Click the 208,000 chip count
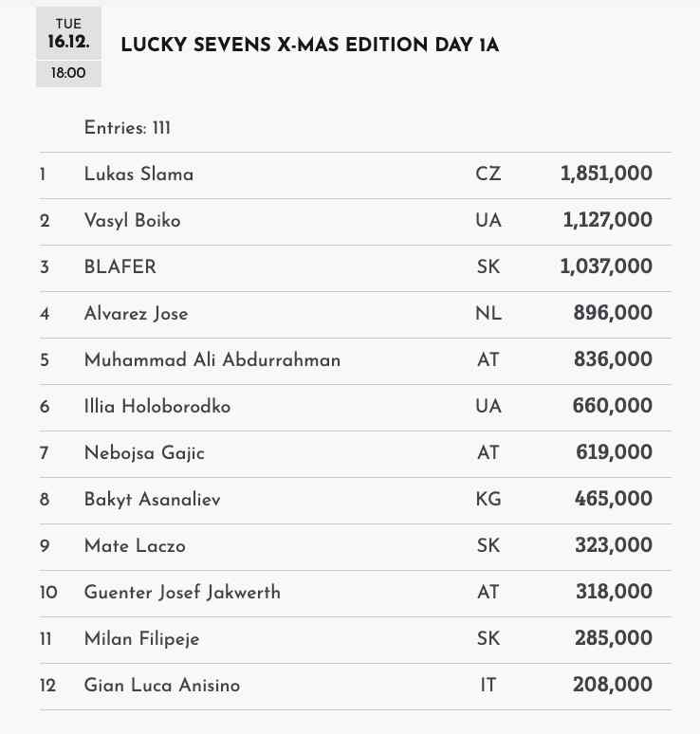This screenshot has height=734, width=700. click(613, 686)
